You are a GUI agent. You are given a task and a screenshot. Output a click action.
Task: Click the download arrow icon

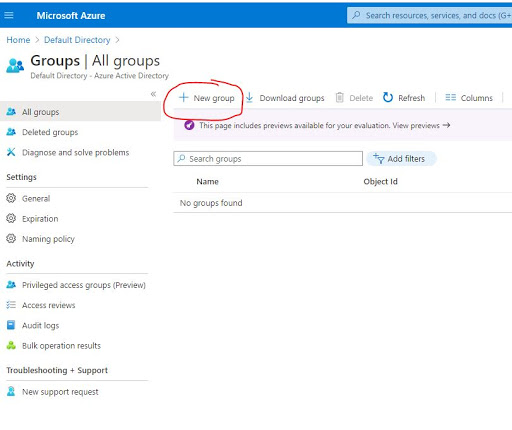click(x=249, y=98)
